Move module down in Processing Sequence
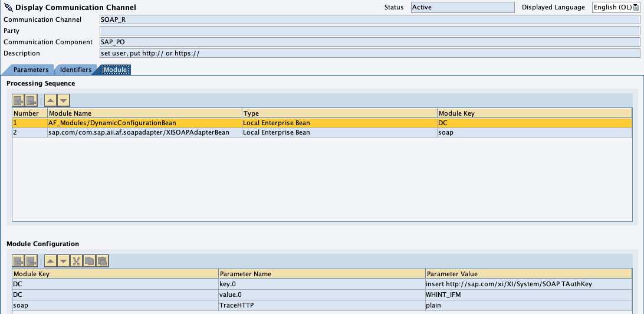This screenshot has width=644, height=314. pyautogui.click(x=64, y=100)
